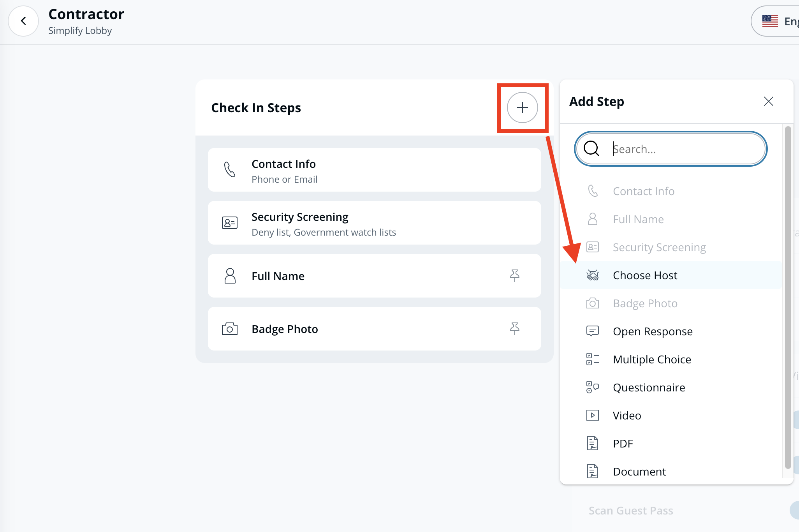
Task: Click the Document file icon
Action: click(592, 471)
